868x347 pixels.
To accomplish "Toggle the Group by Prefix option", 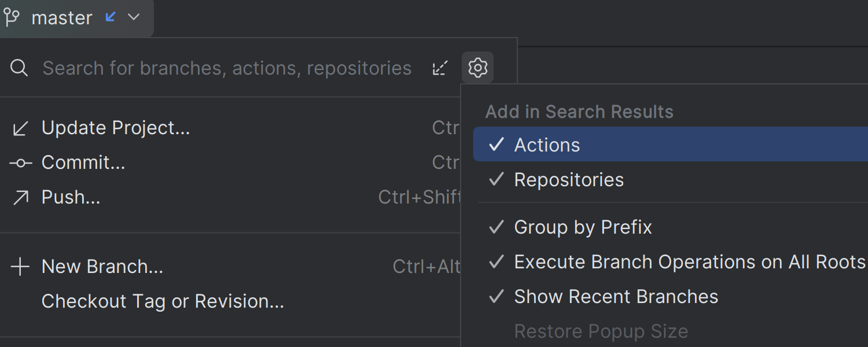I will (583, 227).
